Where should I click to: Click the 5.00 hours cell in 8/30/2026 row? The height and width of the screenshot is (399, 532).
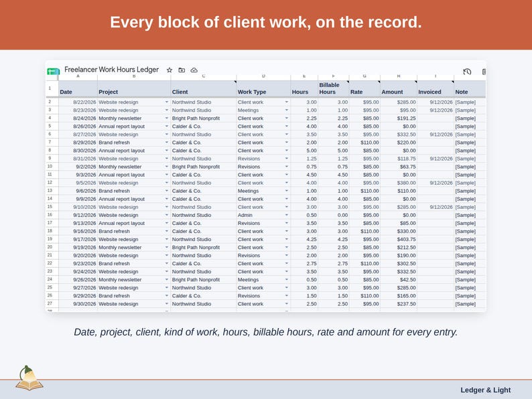tap(304, 151)
